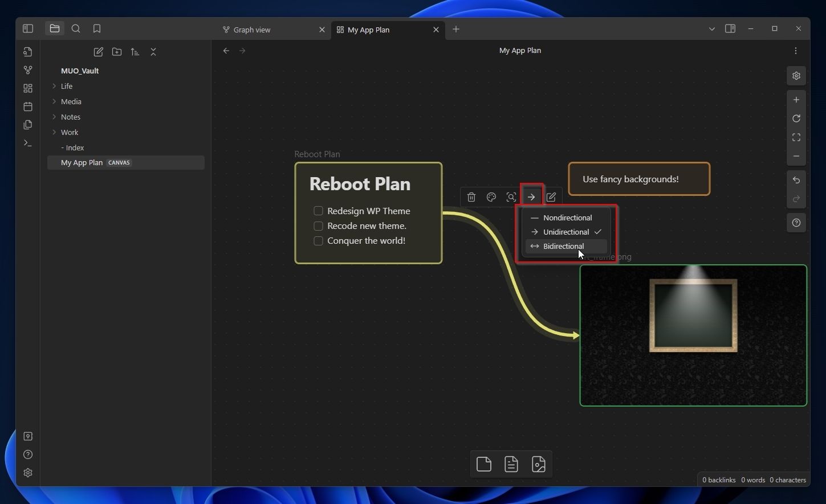Add a blank card to canvas
Image resolution: width=826 pixels, height=504 pixels.
coord(484,464)
